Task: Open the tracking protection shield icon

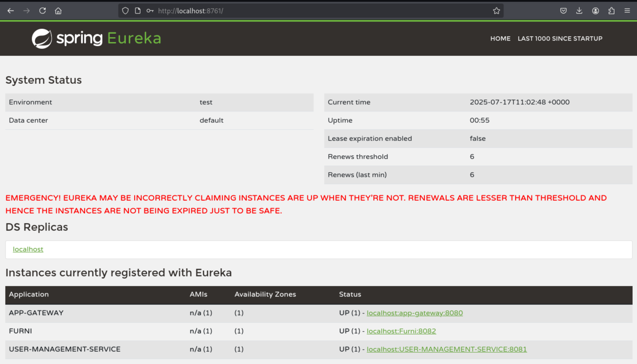Action: tap(125, 11)
